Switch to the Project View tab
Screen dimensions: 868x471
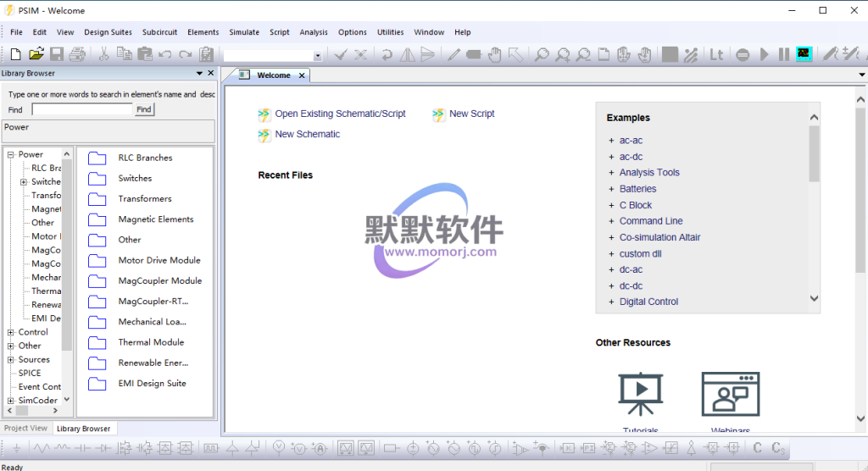pyautogui.click(x=25, y=429)
